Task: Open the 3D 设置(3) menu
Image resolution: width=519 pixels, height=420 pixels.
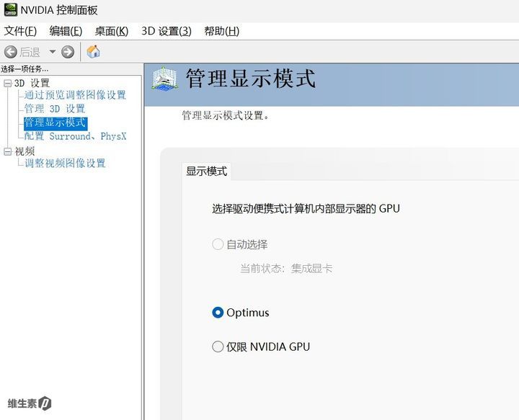Action: 167,31
